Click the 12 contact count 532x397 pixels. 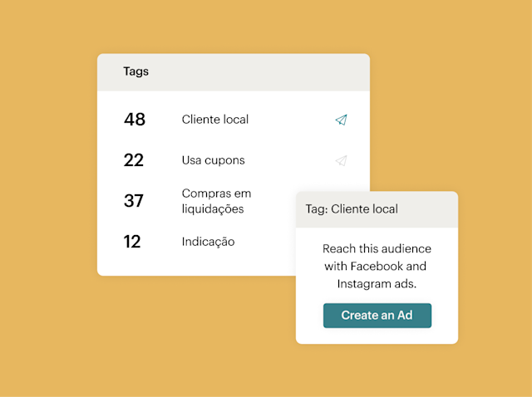tap(133, 242)
